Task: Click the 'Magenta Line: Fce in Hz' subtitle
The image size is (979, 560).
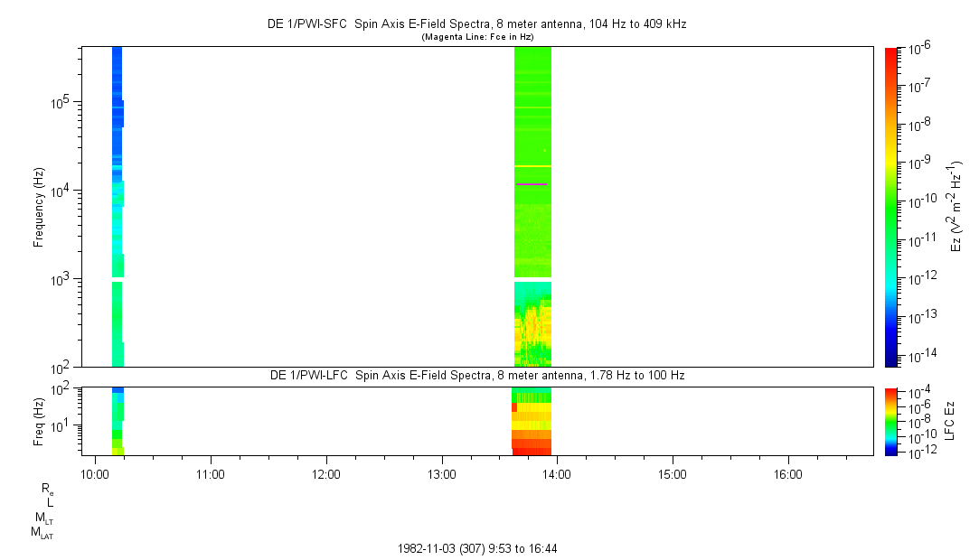Action: pos(477,36)
